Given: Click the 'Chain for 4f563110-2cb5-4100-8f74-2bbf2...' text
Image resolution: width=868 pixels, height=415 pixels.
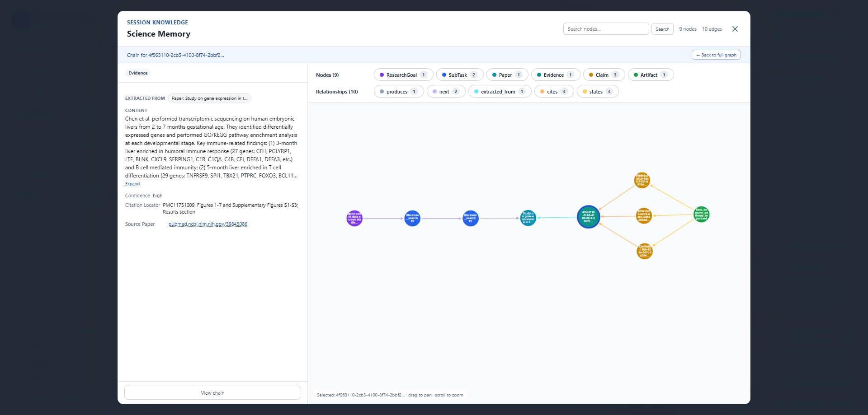Looking at the screenshot, I should point(175,55).
